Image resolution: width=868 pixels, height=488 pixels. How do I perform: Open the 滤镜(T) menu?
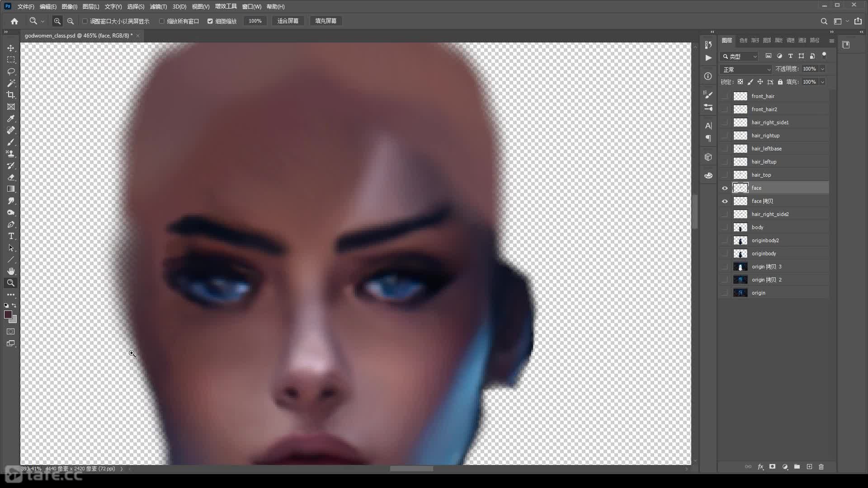(158, 6)
